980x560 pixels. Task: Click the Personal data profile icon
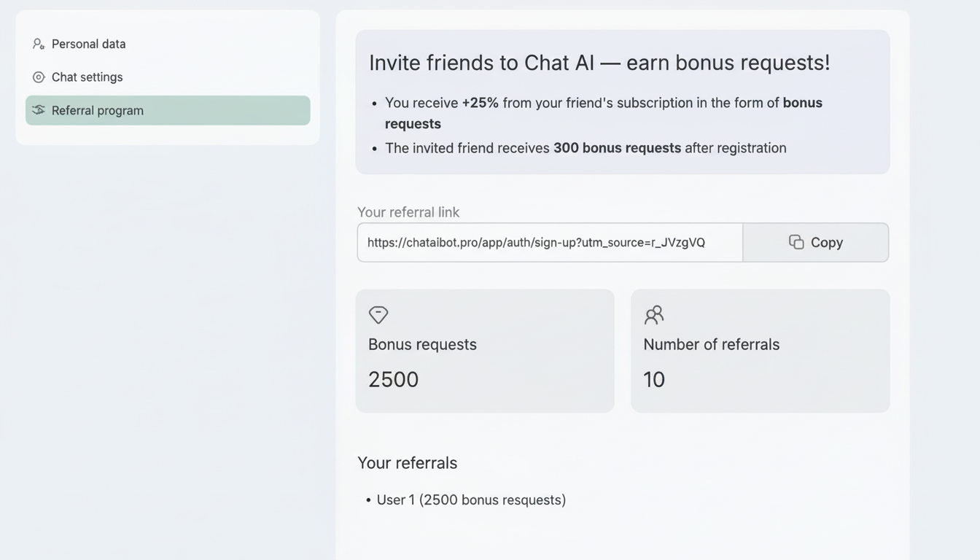(38, 44)
